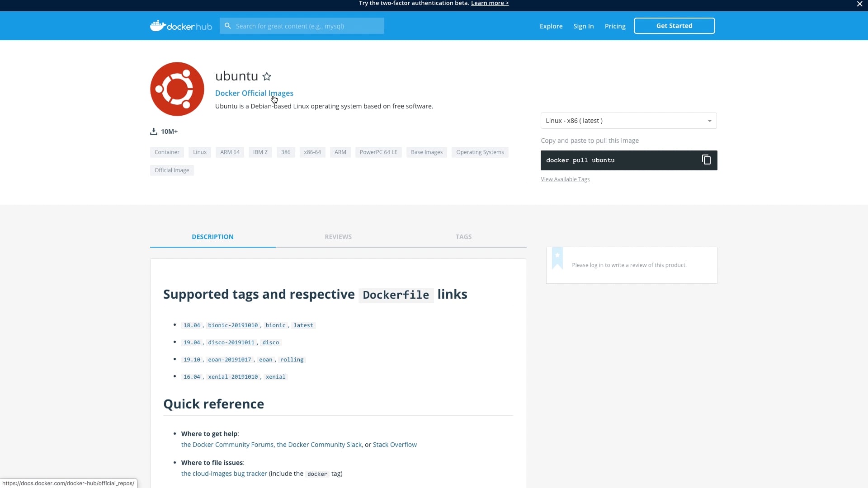The image size is (868, 488).
Task: Open the Explore menu
Action: pyautogui.click(x=551, y=26)
